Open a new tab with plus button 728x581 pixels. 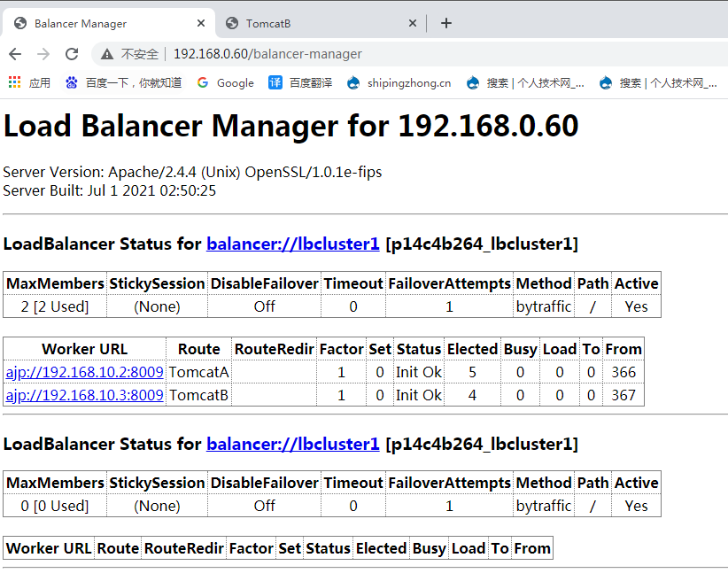tap(446, 23)
